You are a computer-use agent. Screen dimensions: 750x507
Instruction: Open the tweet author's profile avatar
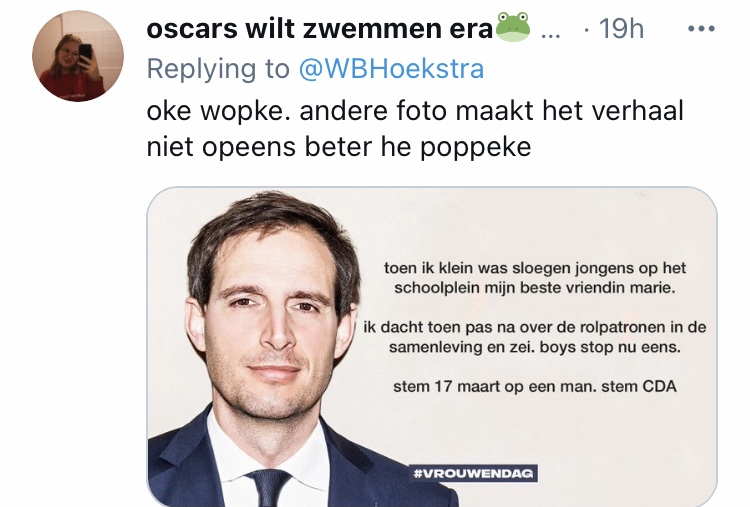pos(78,56)
